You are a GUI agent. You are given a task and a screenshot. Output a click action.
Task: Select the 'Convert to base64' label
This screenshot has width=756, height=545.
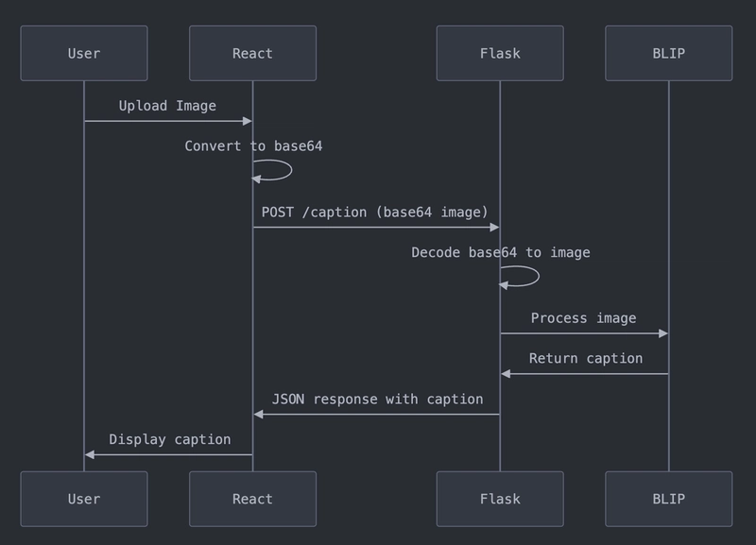(253, 146)
